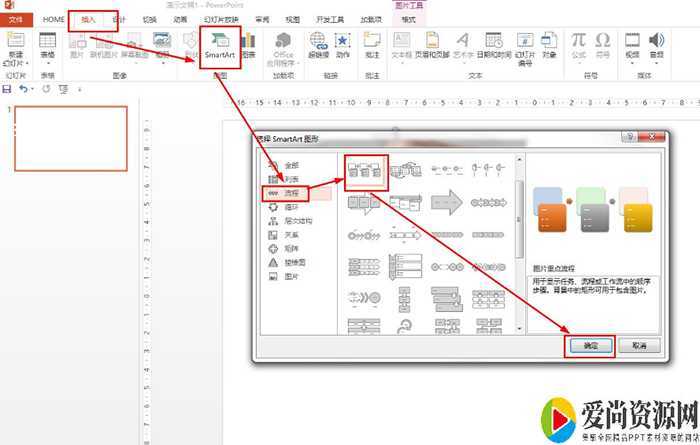The image size is (700, 445).
Task: Undo with the quick access arrow icon
Action: (x=23, y=89)
